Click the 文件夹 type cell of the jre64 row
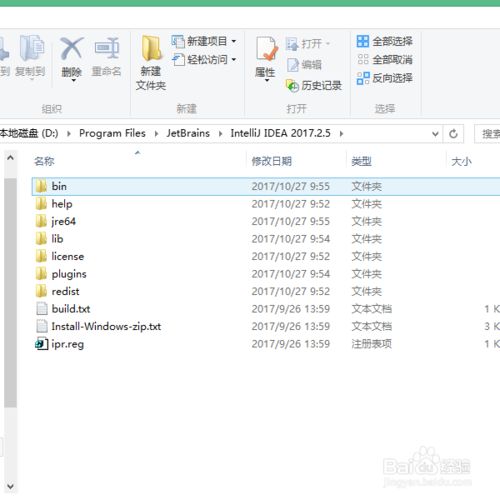500x500 pixels. click(367, 221)
